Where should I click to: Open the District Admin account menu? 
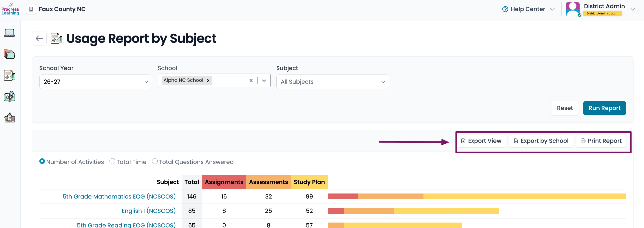click(x=600, y=9)
